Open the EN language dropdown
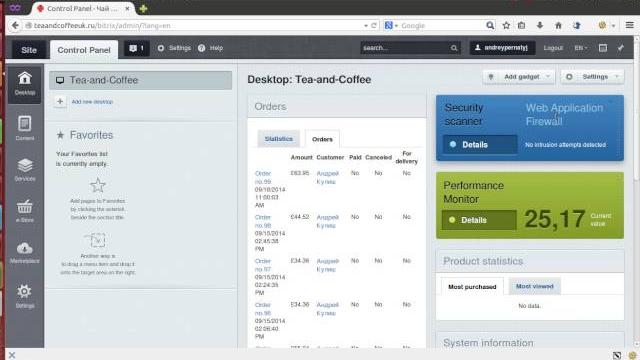640x360 pixels. point(581,48)
